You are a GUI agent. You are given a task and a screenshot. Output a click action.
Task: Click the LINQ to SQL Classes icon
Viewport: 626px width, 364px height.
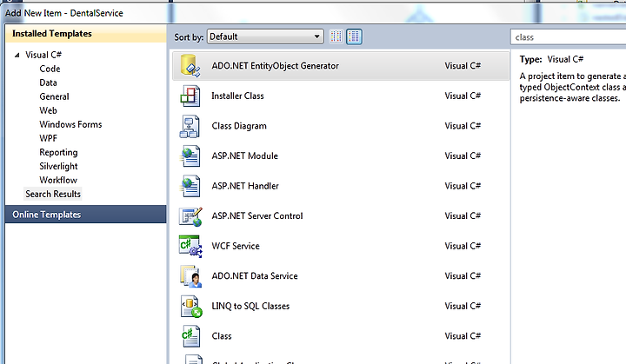tap(190, 306)
